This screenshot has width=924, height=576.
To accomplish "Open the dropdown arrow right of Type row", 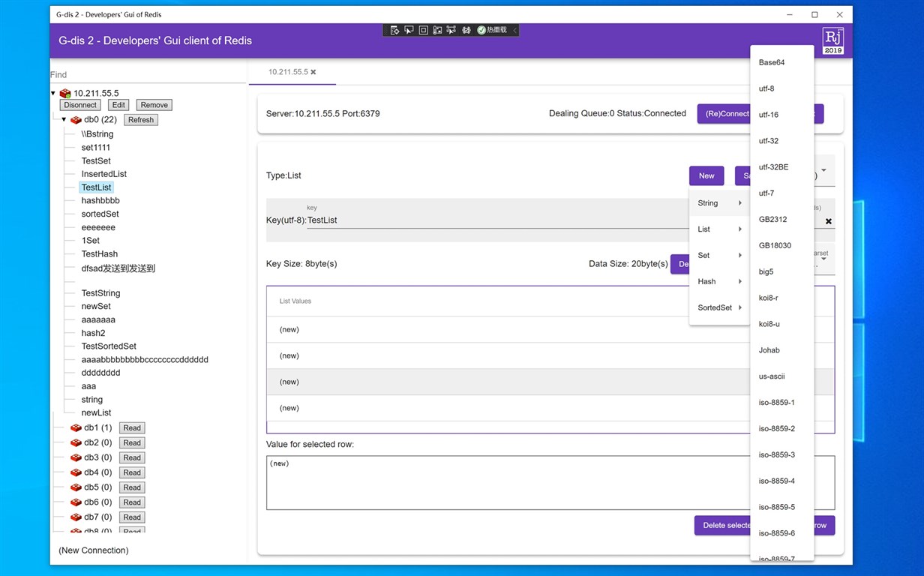I will [823, 170].
